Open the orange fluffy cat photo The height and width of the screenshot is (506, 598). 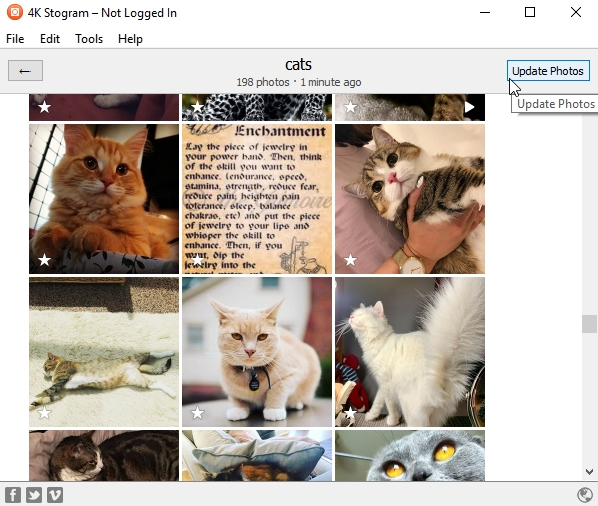pos(104,199)
